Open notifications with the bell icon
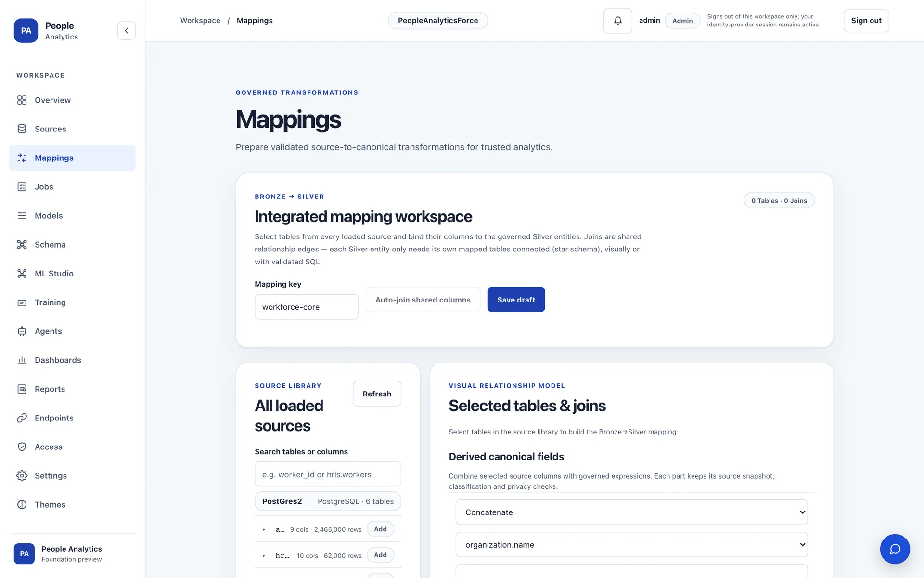 click(617, 21)
